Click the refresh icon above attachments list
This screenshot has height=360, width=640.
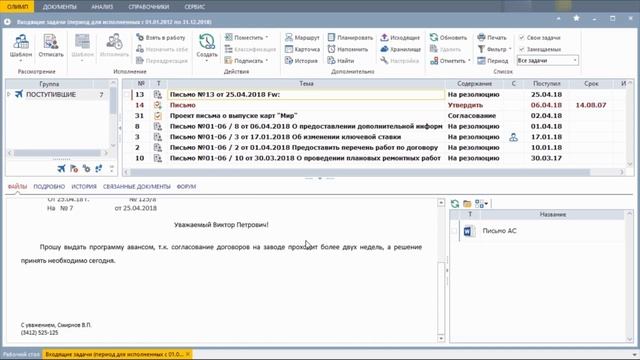(x=455, y=203)
